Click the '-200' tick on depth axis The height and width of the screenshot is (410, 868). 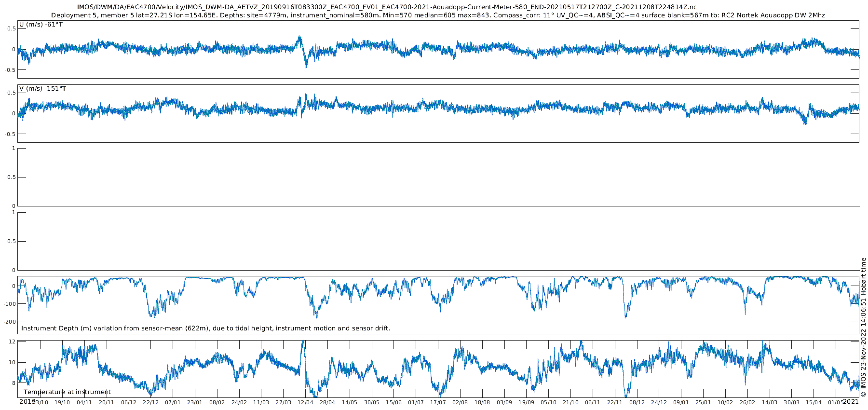(x=11, y=321)
